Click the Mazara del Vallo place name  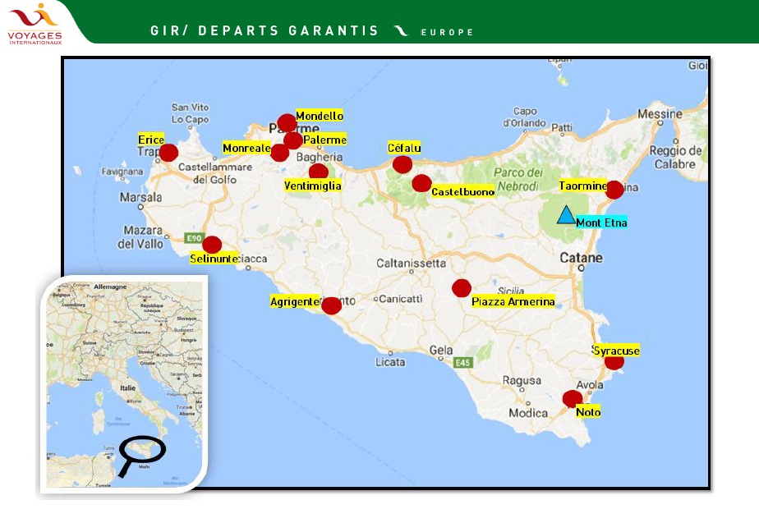140,237
